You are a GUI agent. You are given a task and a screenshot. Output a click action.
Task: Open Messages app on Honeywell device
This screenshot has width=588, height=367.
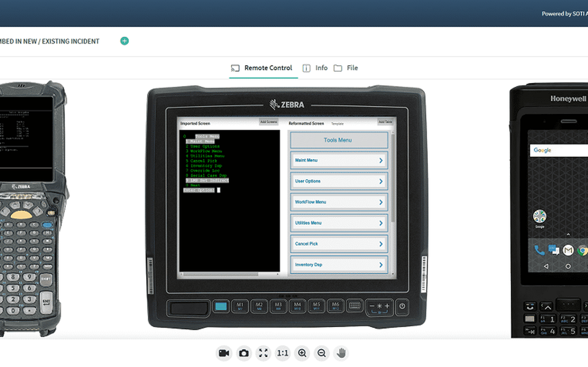tap(554, 250)
